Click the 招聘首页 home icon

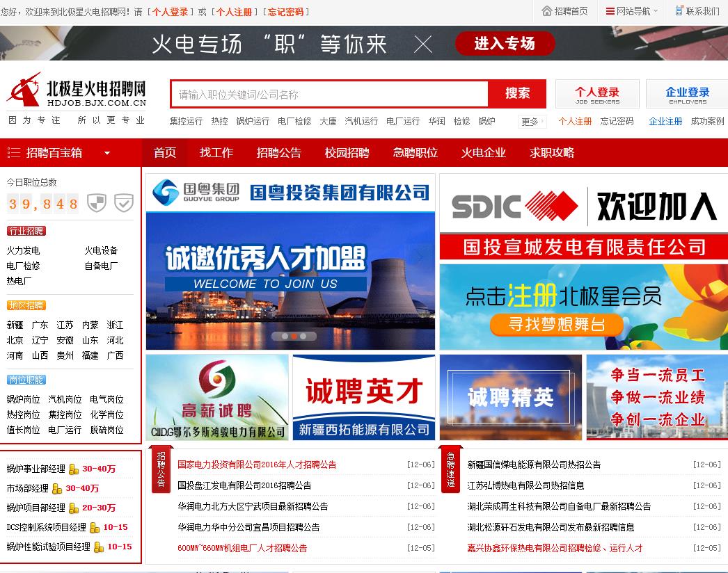(547, 10)
